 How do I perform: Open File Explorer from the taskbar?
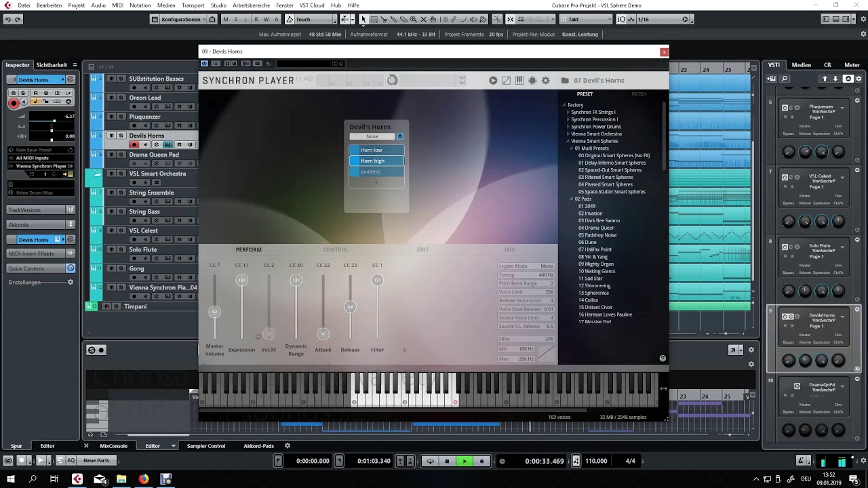click(121, 479)
